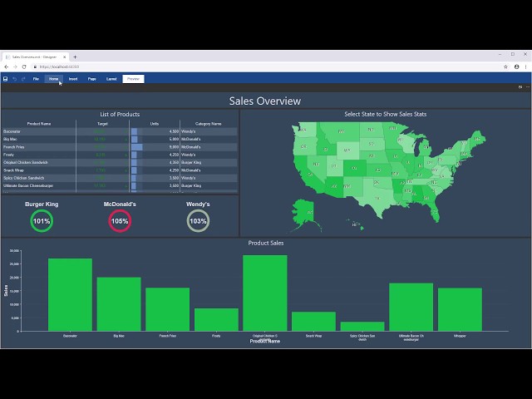The width and height of the screenshot is (532, 399).
Task: Select the Ultimate Bacon Cheeseburger row
Action: point(120,185)
